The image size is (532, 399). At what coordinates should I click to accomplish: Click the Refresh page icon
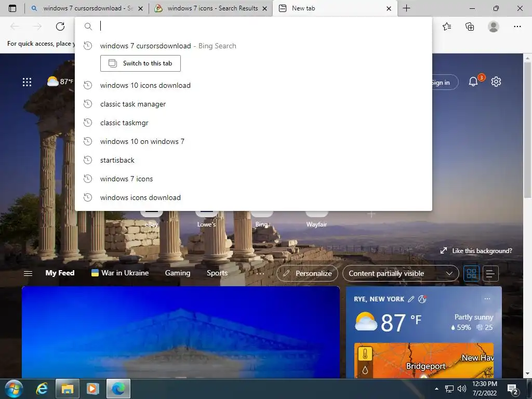tap(60, 26)
